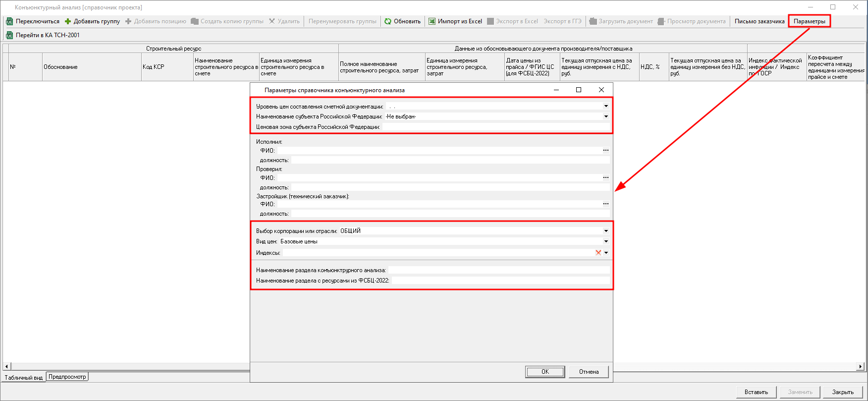Image resolution: width=868 pixels, height=401 pixels.
Task: Open browse dots for Застройщик ФИО
Action: pos(605,204)
